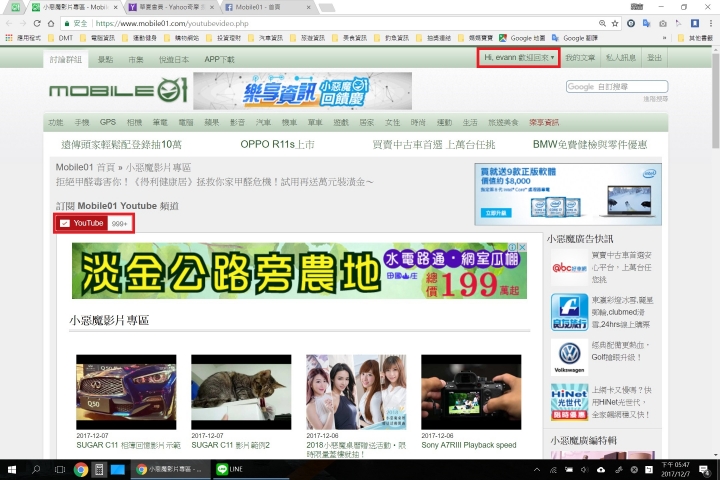Open the OPPO R11s上市 link
This screenshot has height=480, width=720.
(277, 145)
